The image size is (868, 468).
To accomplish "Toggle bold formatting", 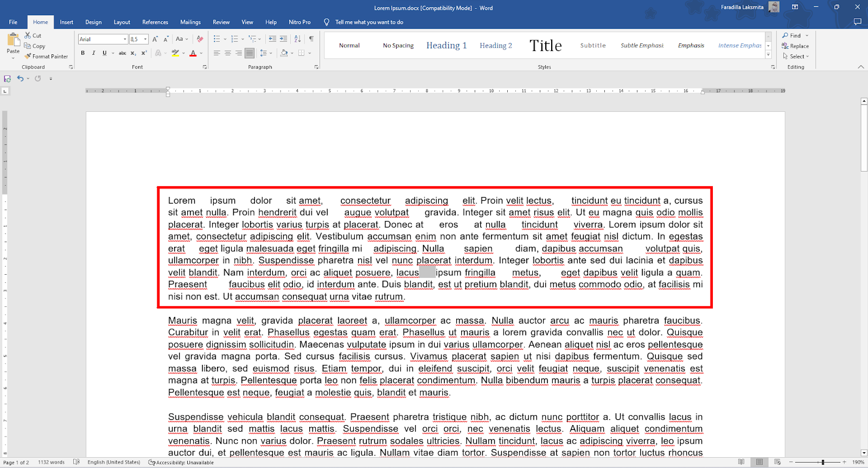I will (x=83, y=53).
